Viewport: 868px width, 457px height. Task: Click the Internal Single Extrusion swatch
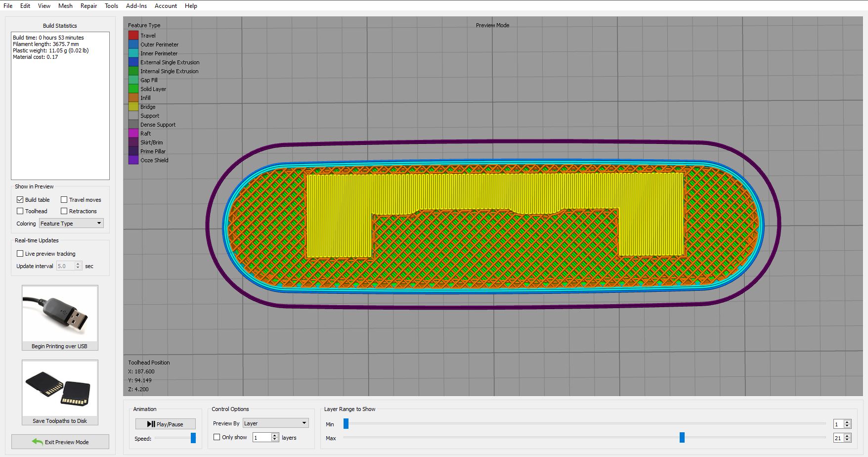(x=133, y=71)
